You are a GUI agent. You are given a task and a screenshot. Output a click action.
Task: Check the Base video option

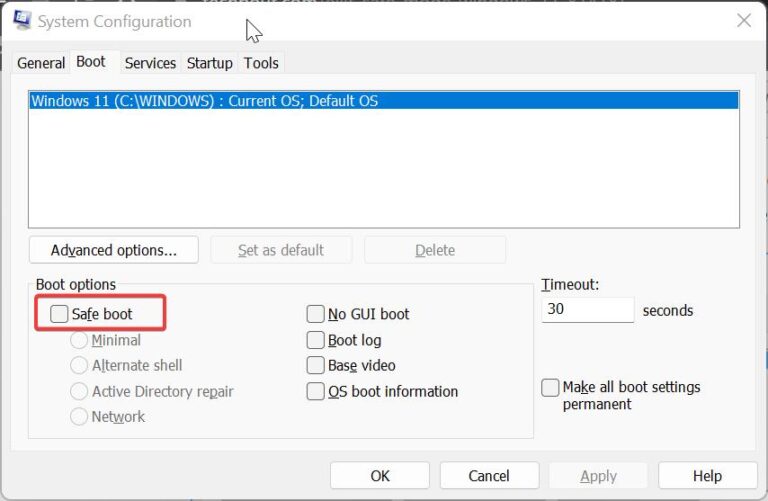point(315,365)
